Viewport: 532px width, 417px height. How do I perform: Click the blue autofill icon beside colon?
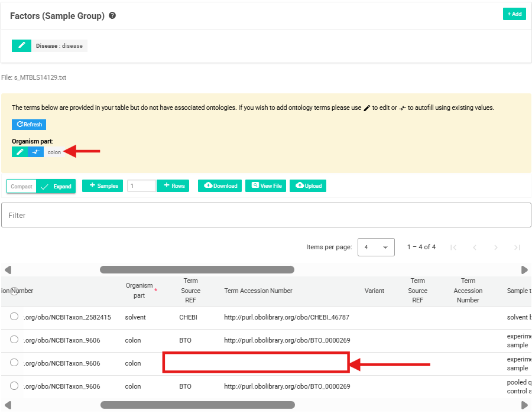pos(35,152)
